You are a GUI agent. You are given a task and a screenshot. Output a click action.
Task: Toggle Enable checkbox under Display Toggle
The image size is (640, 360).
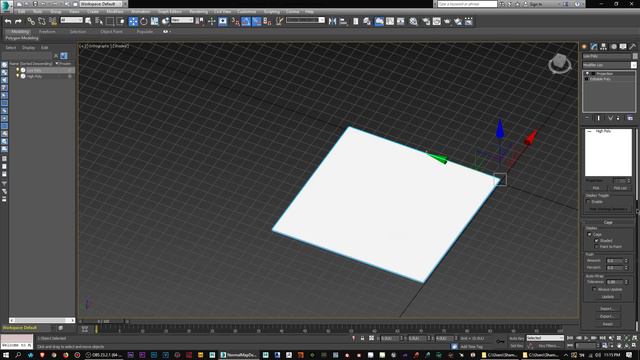pos(589,202)
